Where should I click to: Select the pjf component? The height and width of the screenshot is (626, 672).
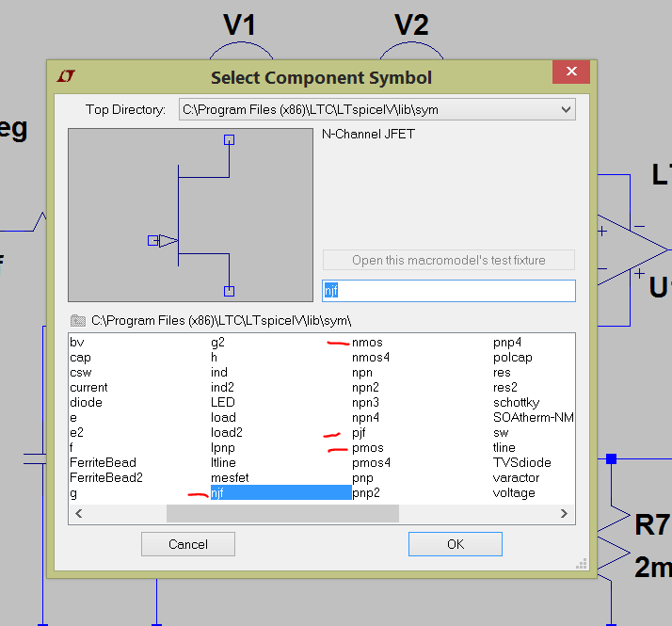pyautogui.click(x=359, y=432)
